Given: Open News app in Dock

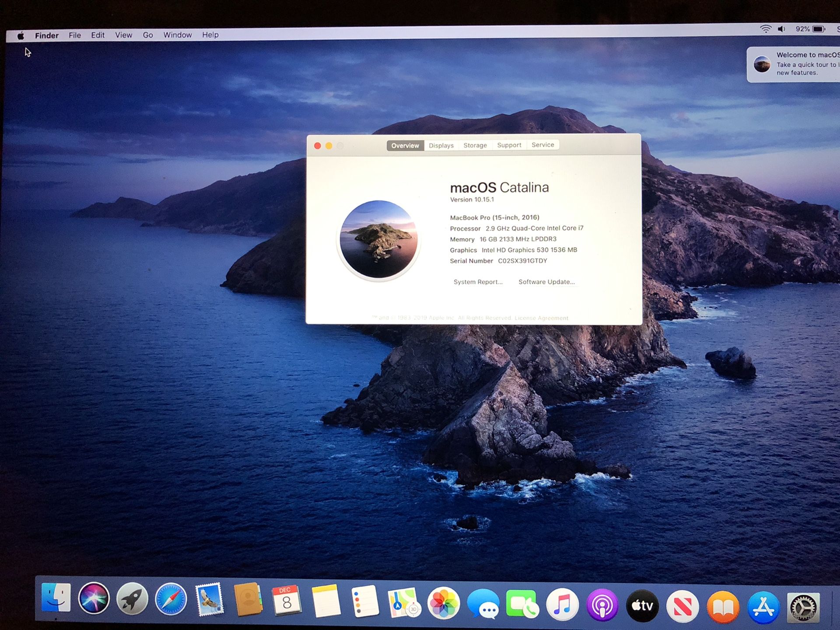Looking at the screenshot, I should [x=682, y=607].
